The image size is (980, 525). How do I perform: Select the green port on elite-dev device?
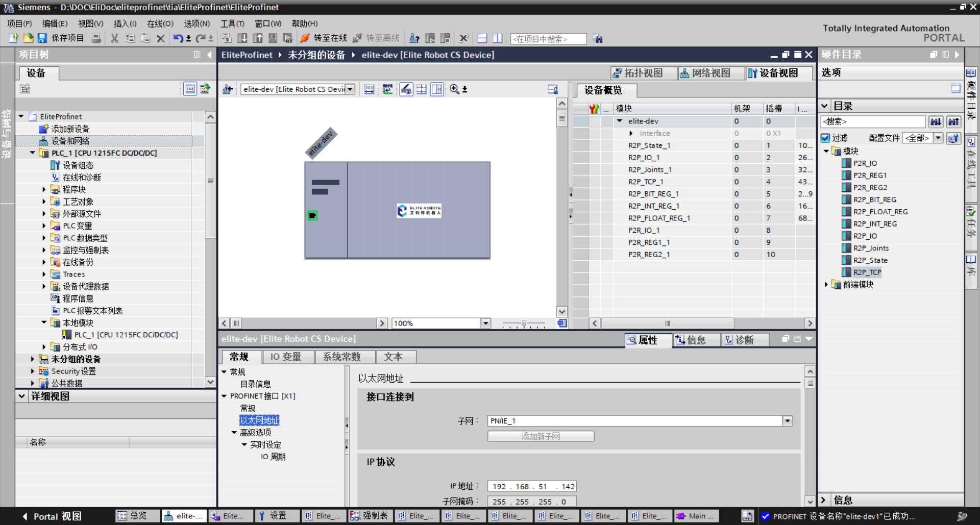pyautogui.click(x=312, y=216)
